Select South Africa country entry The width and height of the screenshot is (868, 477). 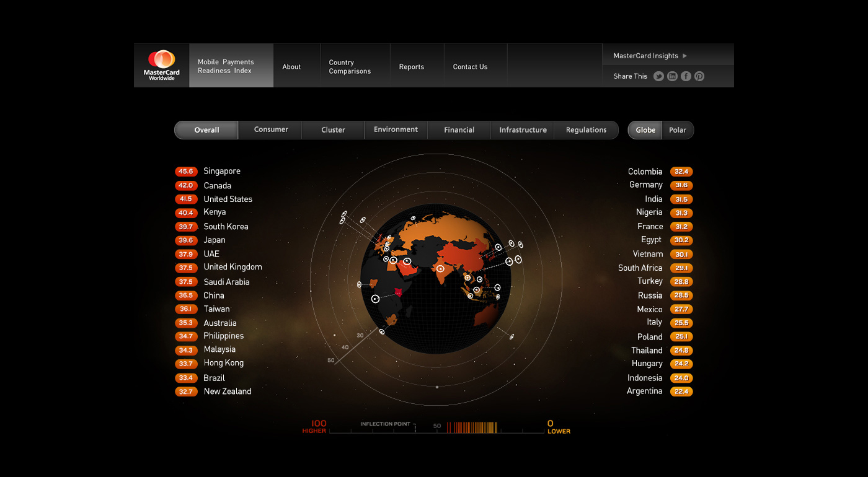click(640, 268)
